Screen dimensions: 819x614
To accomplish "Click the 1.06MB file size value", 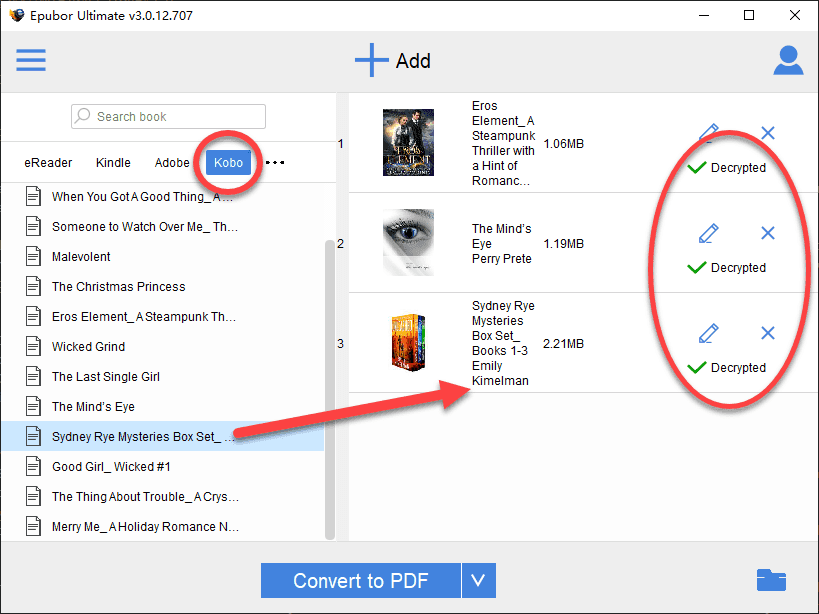I will 564,144.
